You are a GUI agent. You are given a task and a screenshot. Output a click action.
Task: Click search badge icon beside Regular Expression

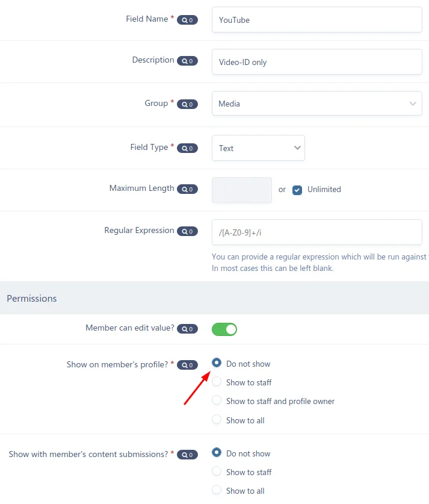187,231
